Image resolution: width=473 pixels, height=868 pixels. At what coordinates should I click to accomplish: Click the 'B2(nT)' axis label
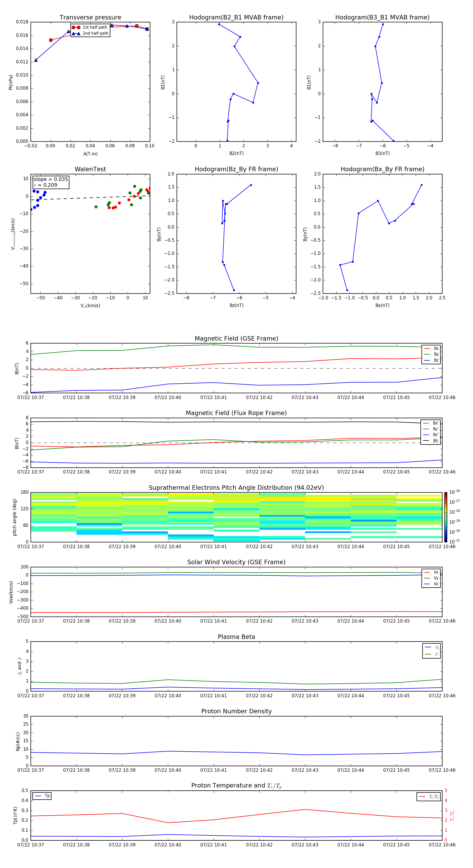point(236,153)
